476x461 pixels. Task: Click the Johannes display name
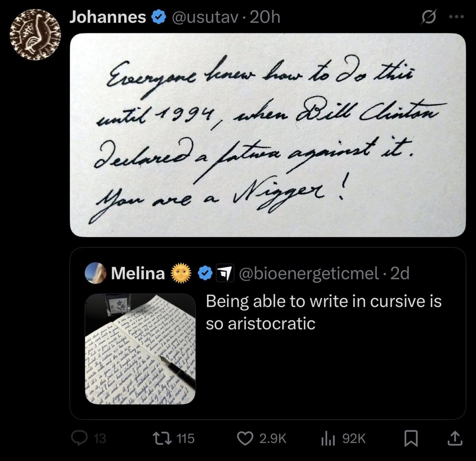(x=107, y=17)
